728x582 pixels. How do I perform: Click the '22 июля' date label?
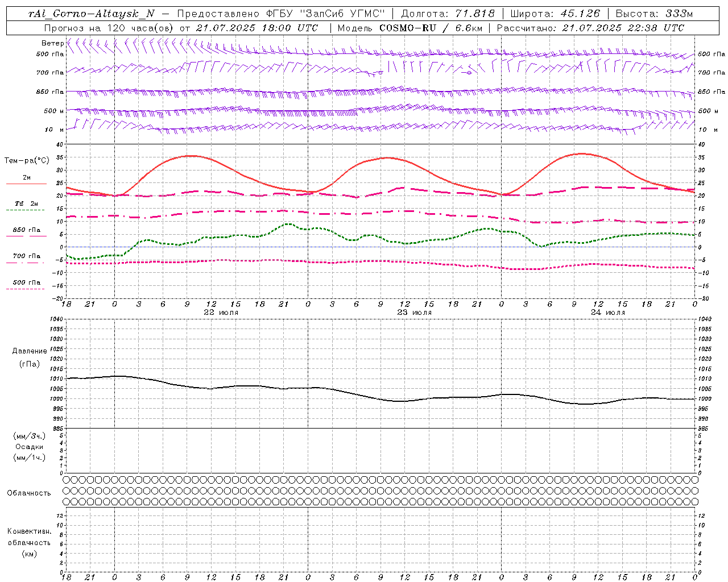pyautogui.click(x=221, y=313)
